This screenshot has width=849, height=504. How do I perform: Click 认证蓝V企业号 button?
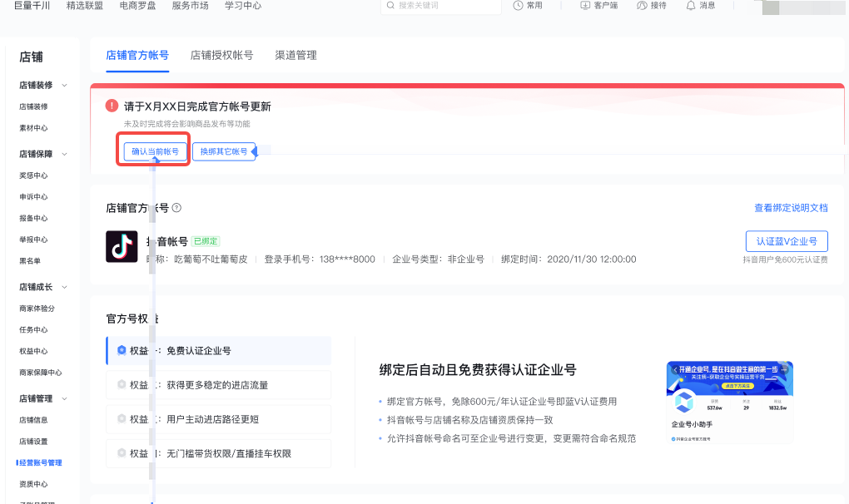(x=786, y=242)
